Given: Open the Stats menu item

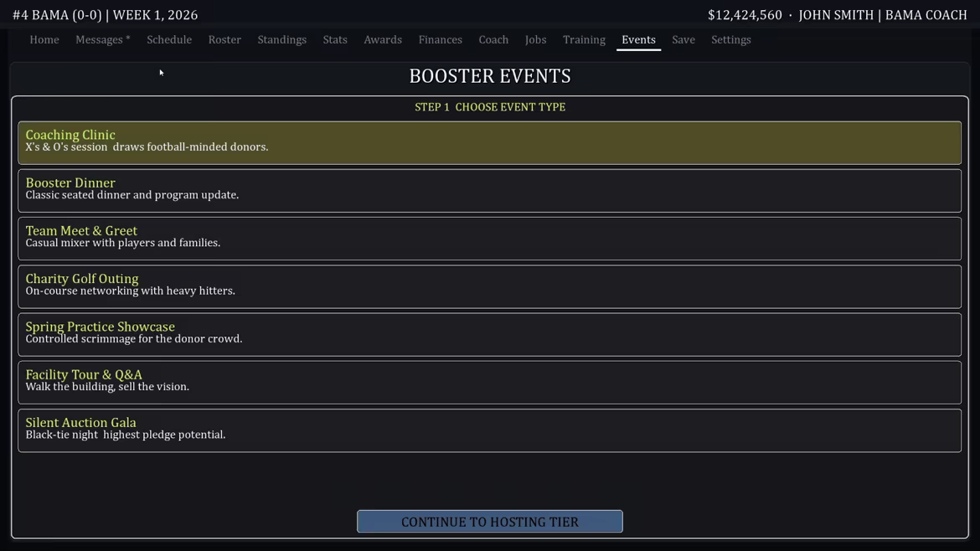Looking at the screenshot, I should pos(335,39).
